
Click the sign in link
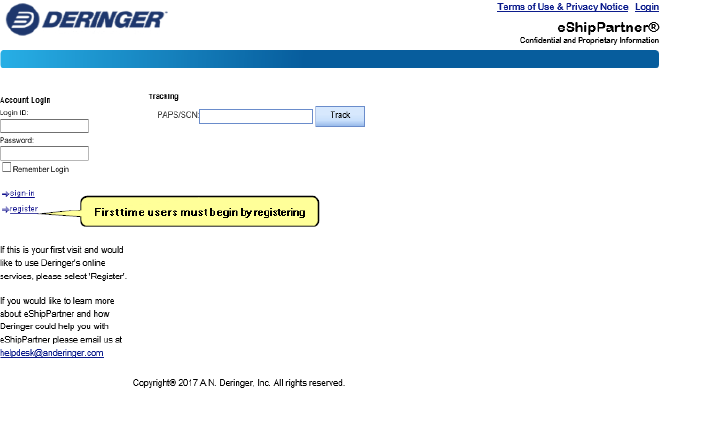point(22,193)
